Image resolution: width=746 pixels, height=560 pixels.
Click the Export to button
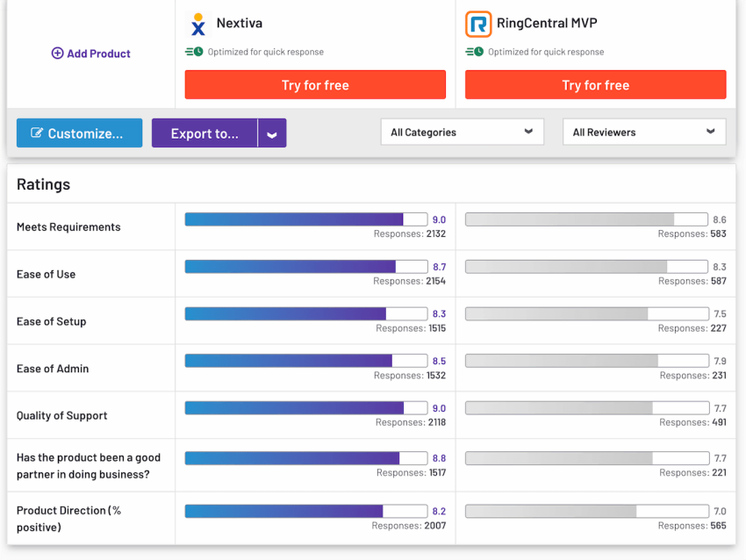pyautogui.click(x=204, y=133)
